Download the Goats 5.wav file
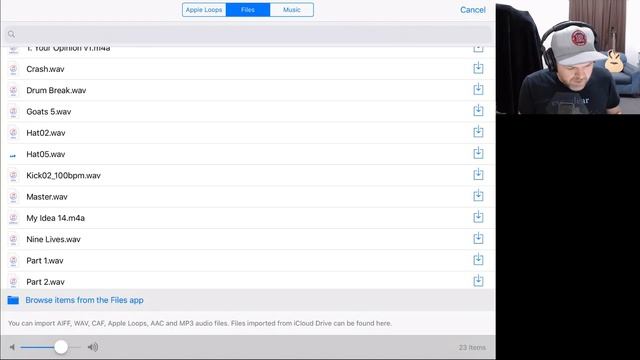 click(478, 111)
